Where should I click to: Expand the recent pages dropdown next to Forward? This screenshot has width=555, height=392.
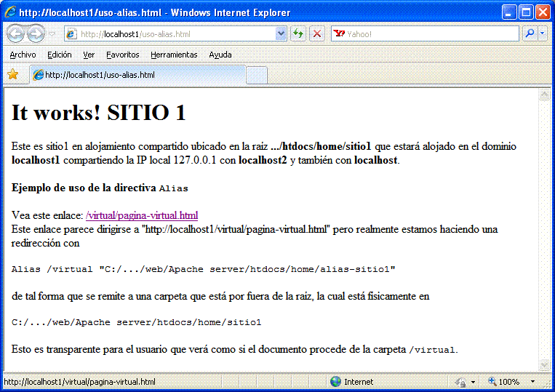click(52, 34)
